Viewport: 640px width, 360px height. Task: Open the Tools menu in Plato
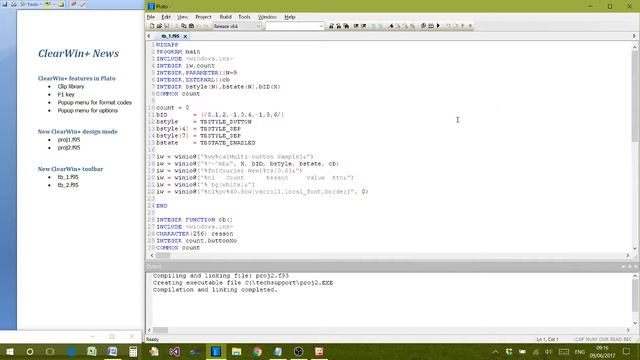[x=244, y=17]
